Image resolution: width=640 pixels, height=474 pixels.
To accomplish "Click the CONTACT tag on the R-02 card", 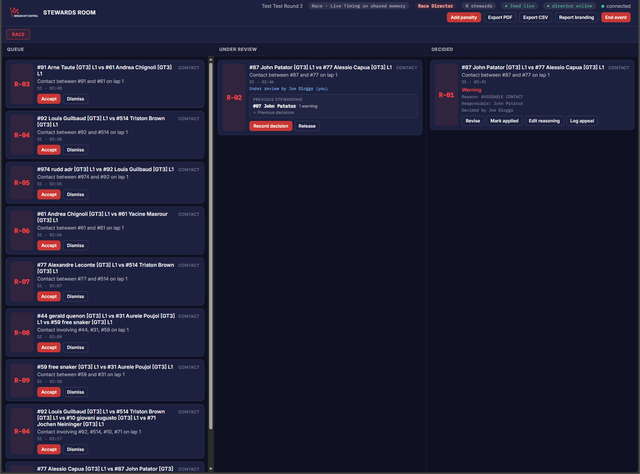I will click(x=407, y=68).
